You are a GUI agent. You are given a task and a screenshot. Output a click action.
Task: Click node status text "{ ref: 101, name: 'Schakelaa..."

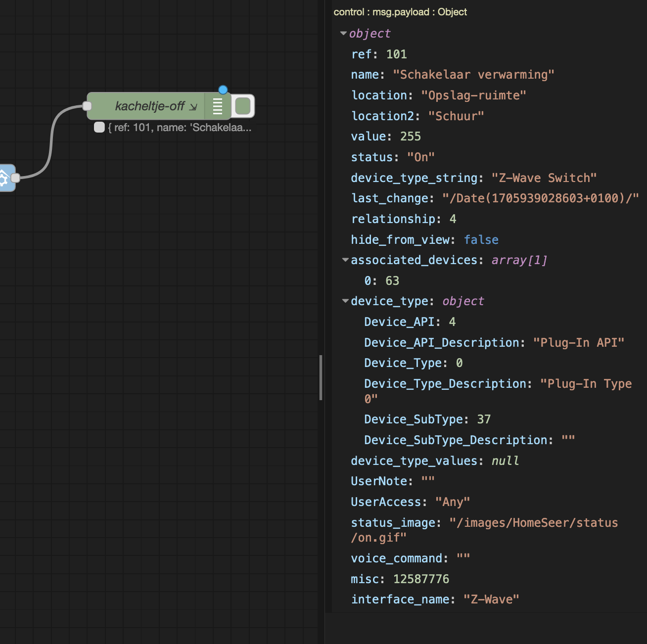pyautogui.click(x=180, y=128)
